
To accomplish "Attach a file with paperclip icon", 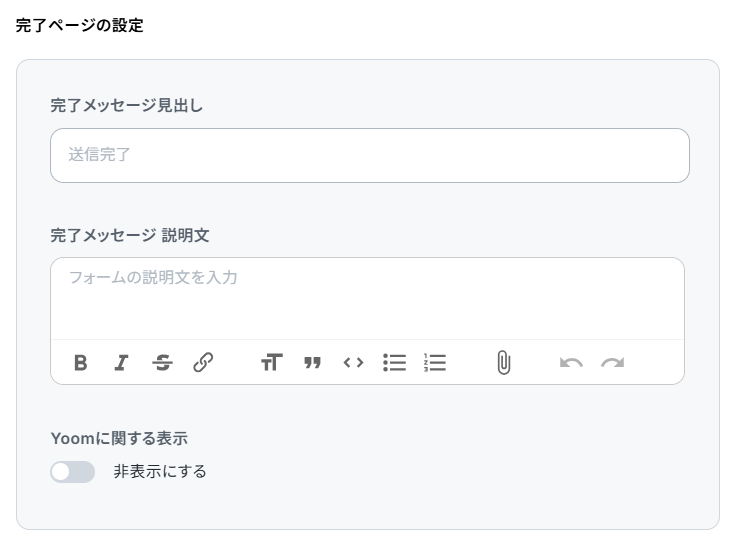I will tap(504, 362).
